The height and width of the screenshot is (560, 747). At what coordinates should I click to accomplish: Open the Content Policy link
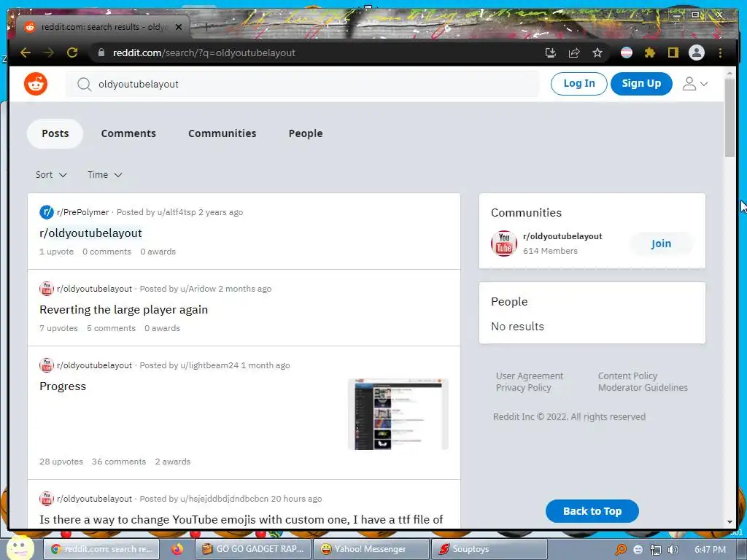click(627, 376)
